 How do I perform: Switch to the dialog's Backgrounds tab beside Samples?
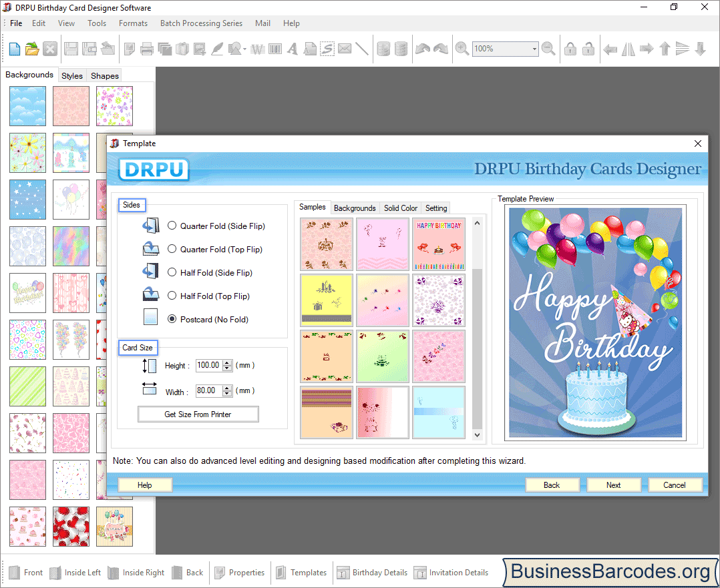[x=355, y=208]
